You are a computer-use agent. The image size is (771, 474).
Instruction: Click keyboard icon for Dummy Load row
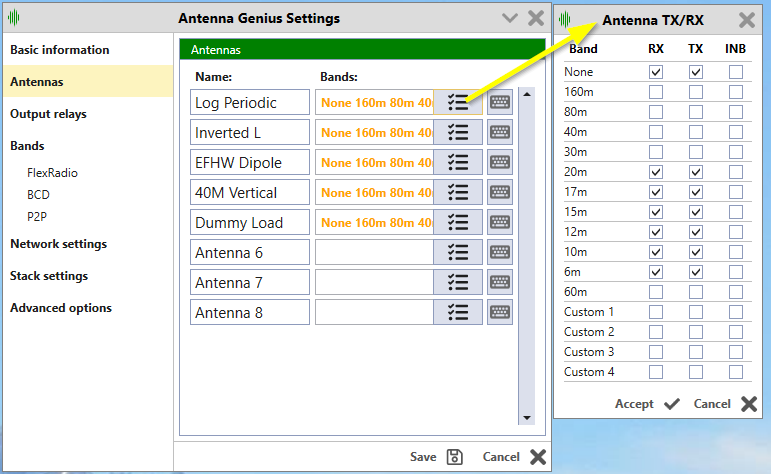tap(500, 222)
